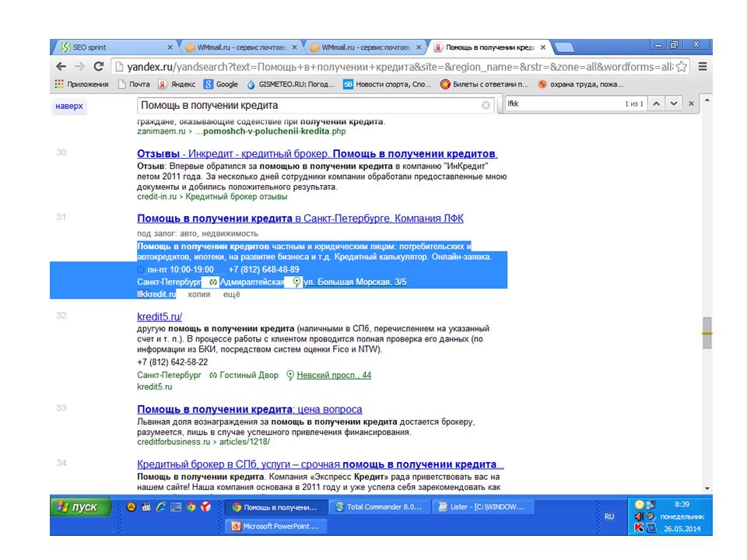The height and width of the screenshot is (560, 747).
Task: Switch to Microsoft PowerPoint taskbar button
Action: (276, 527)
